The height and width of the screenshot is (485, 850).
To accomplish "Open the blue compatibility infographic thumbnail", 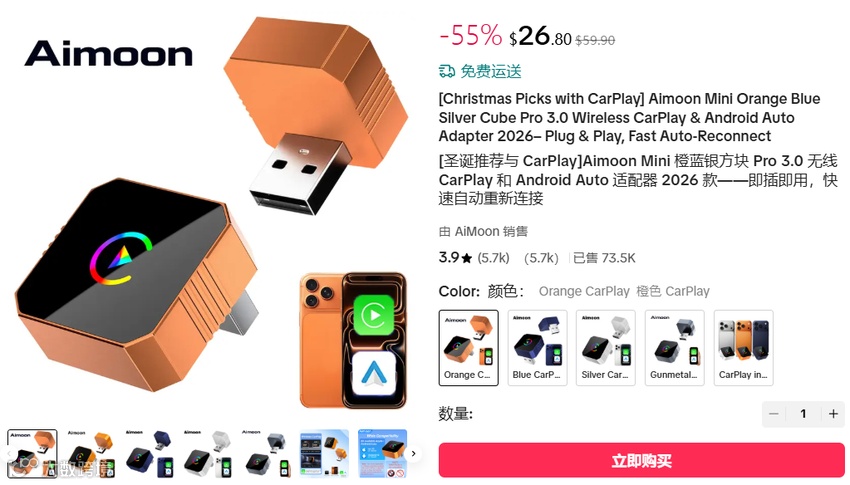I will [382, 454].
